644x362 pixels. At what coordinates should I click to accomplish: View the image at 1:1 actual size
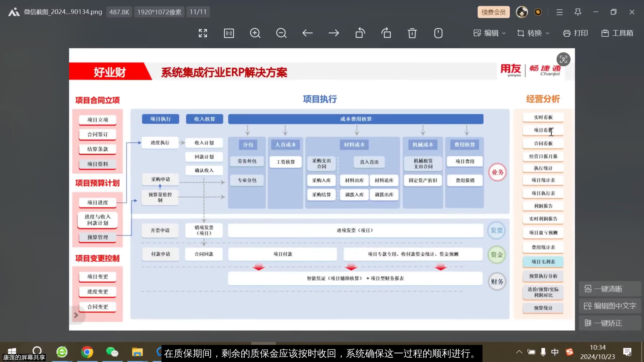[x=229, y=33]
